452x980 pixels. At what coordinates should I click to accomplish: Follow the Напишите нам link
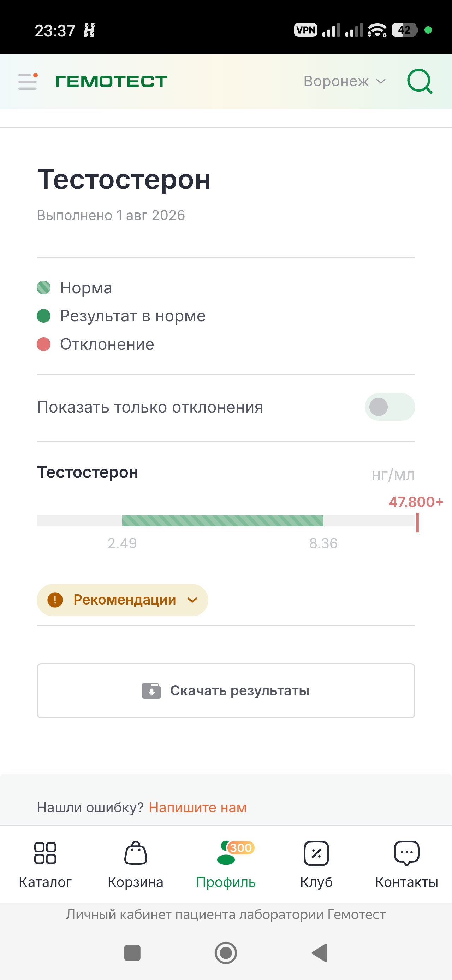point(198,807)
